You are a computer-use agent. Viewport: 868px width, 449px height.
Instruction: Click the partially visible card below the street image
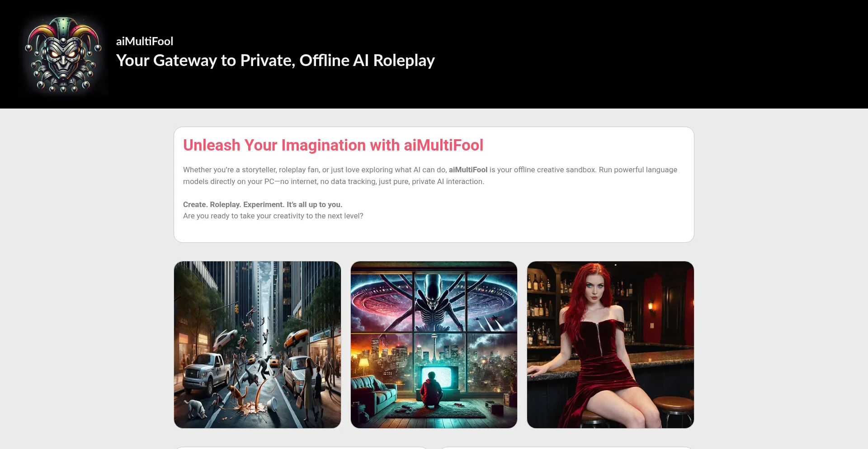coord(301,448)
